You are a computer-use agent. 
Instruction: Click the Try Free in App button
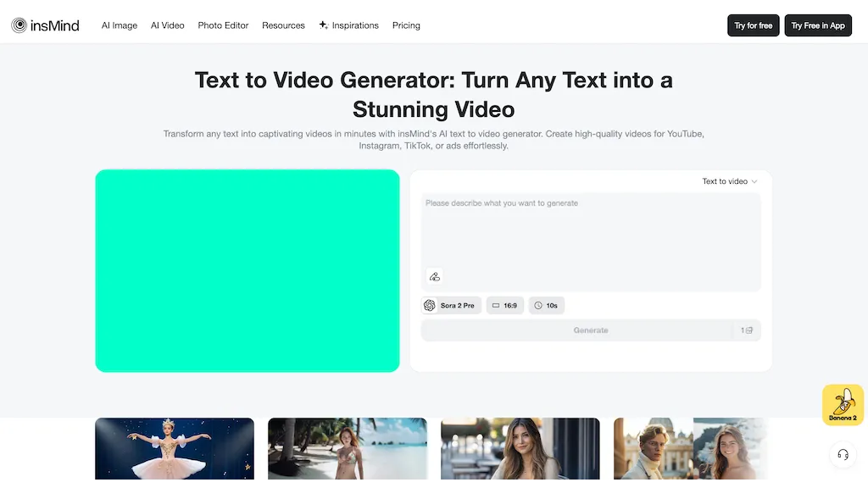(818, 25)
